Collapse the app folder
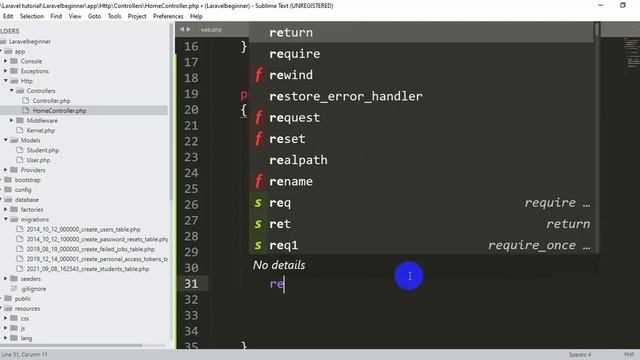 pyautogui.click(x=1, y=51)
